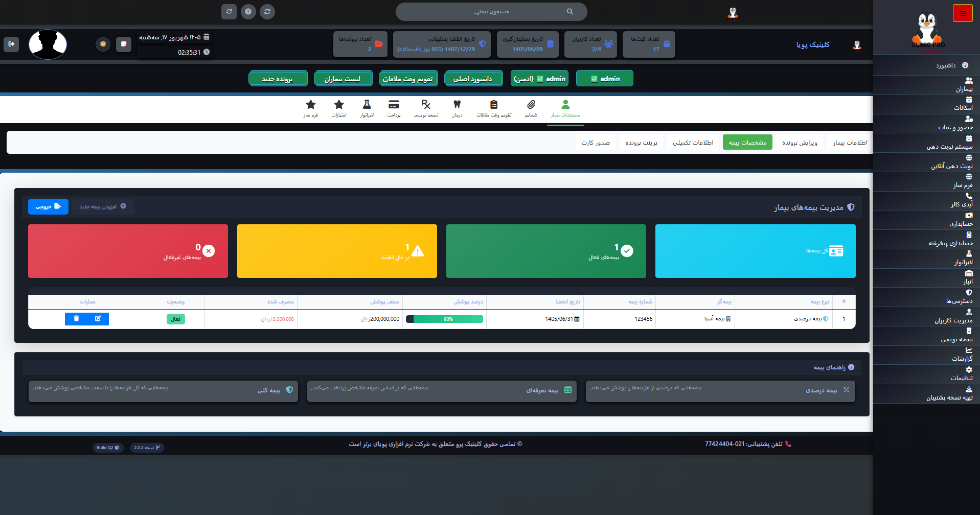980x515 pixels.
Task: Open امتیازات star section
Action: 339,109
